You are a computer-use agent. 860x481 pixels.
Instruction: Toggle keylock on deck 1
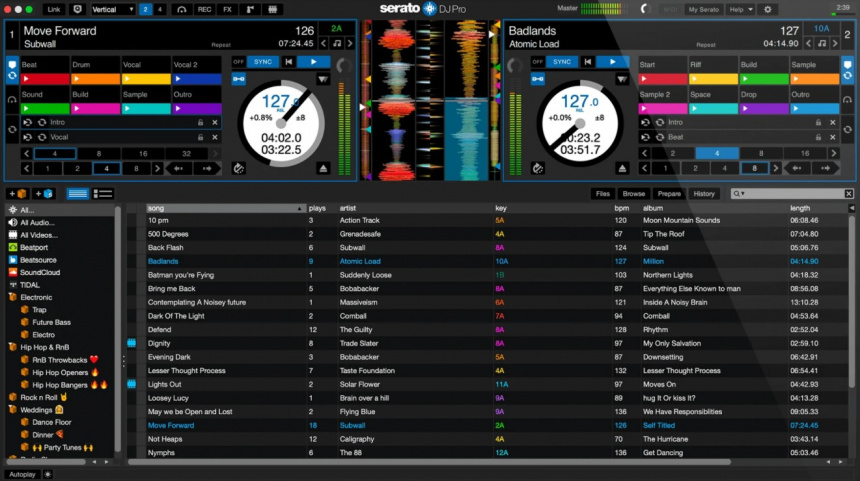(x=239, y=79)
